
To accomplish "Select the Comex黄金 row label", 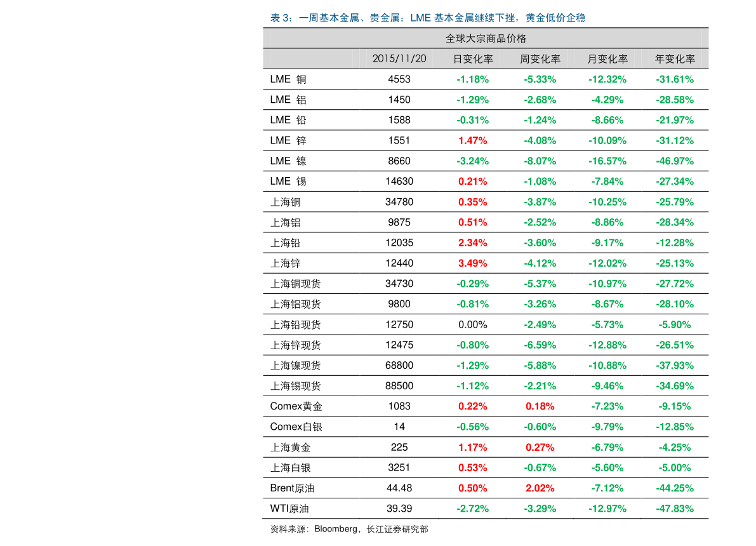I will pos(296,406).
